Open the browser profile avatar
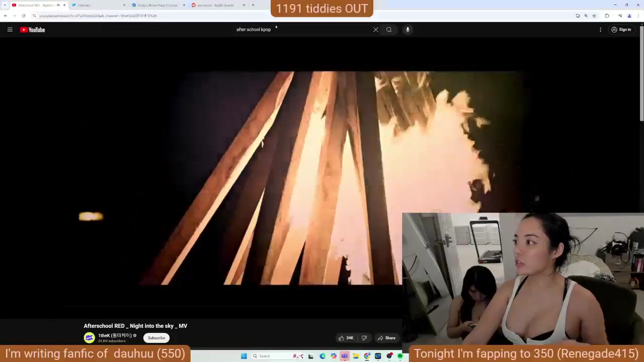Viewport: 644px width, 362px height. tap(629, 16)
